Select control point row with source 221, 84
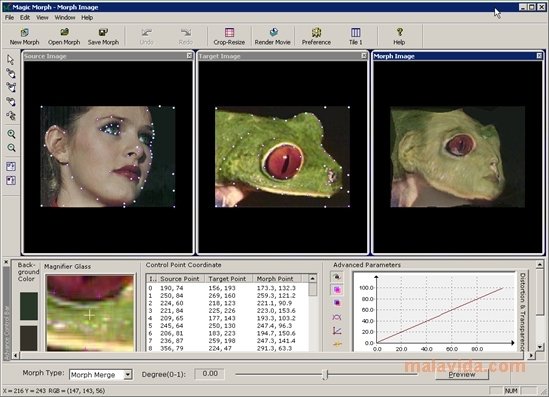549x397 pixels. click(x=227, y=311)
